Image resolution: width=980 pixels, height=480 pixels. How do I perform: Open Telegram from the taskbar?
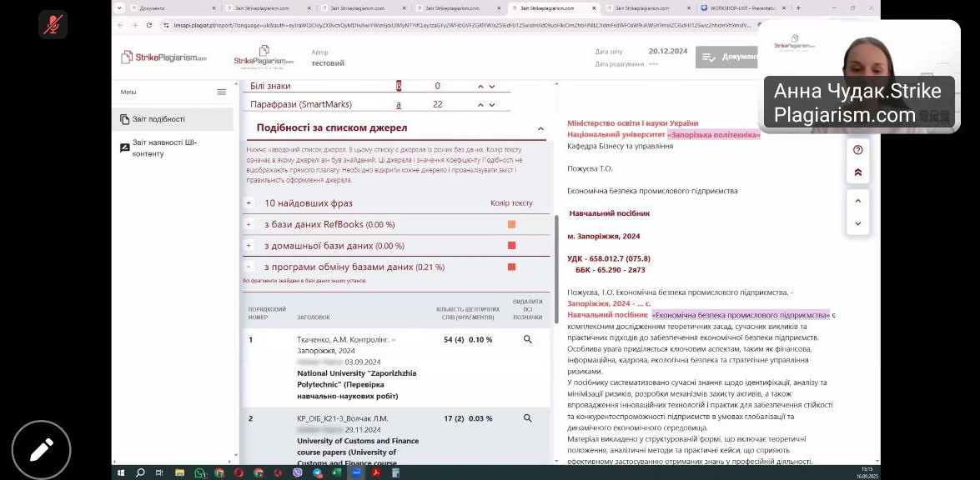(x=318, y=472)
